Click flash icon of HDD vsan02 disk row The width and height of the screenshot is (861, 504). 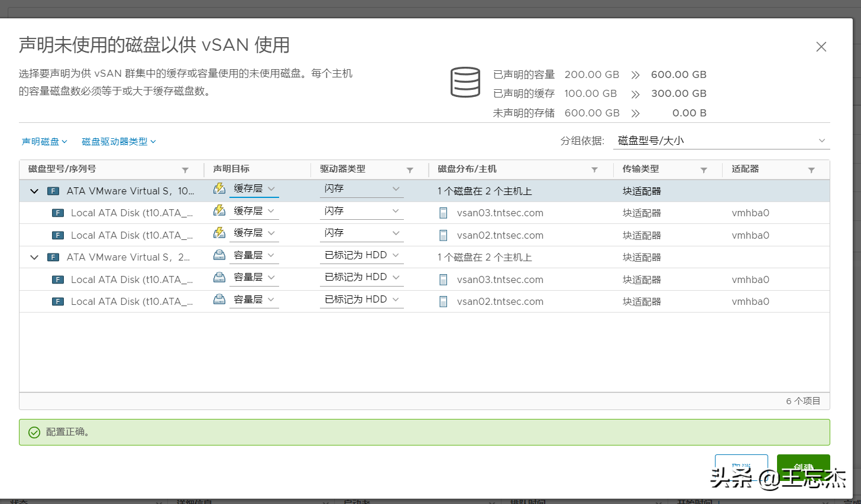pos(58,301)
